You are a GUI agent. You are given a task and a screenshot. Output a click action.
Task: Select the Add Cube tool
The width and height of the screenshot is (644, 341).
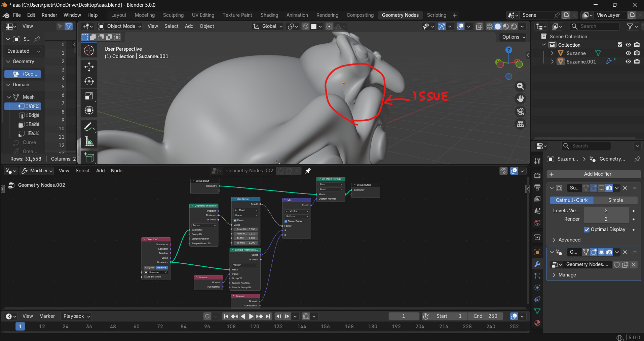[x=89, y=157]
